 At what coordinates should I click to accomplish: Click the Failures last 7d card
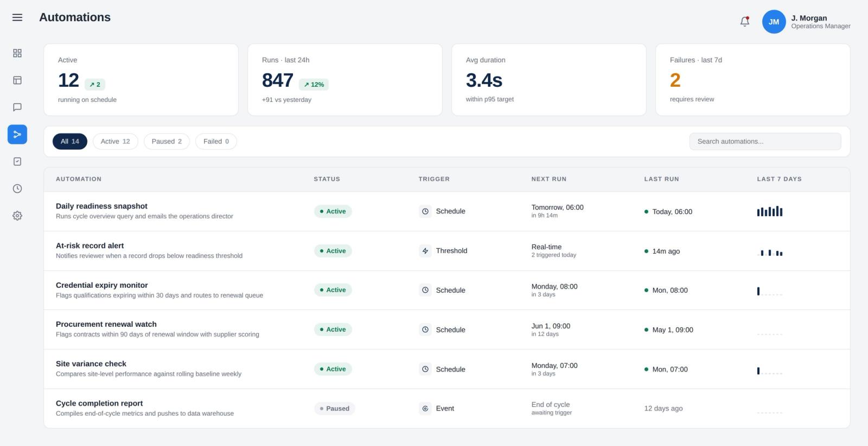click(x=752, y=80)
